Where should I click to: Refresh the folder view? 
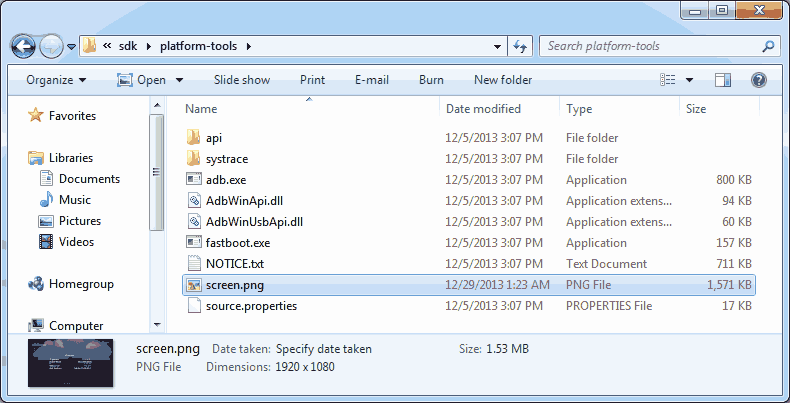pos(519,46)
